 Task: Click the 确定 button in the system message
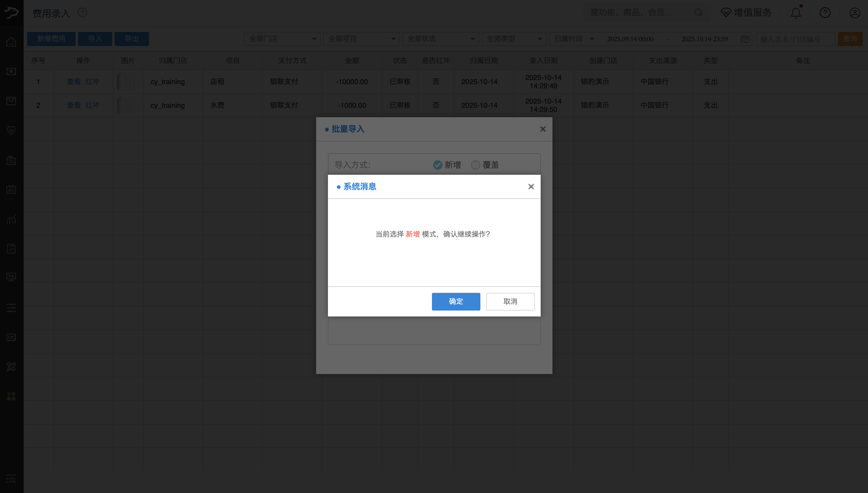click(x=456, y=301)
